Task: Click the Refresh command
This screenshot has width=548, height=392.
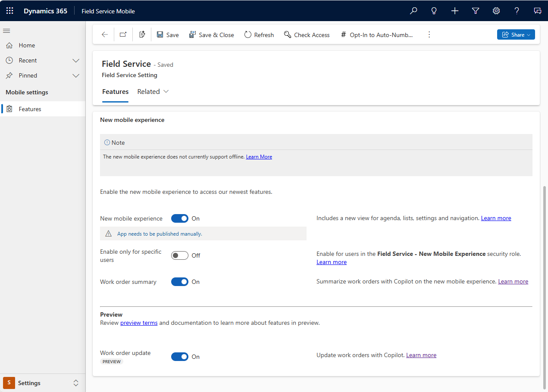Action: pyautogui.click(x=259, y=35)
